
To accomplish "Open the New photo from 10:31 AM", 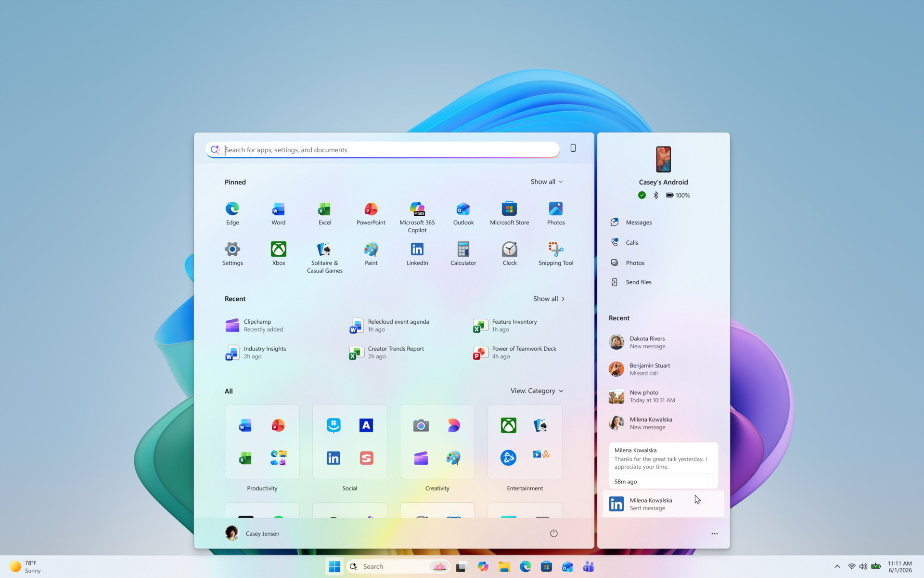I will point(663,396).
